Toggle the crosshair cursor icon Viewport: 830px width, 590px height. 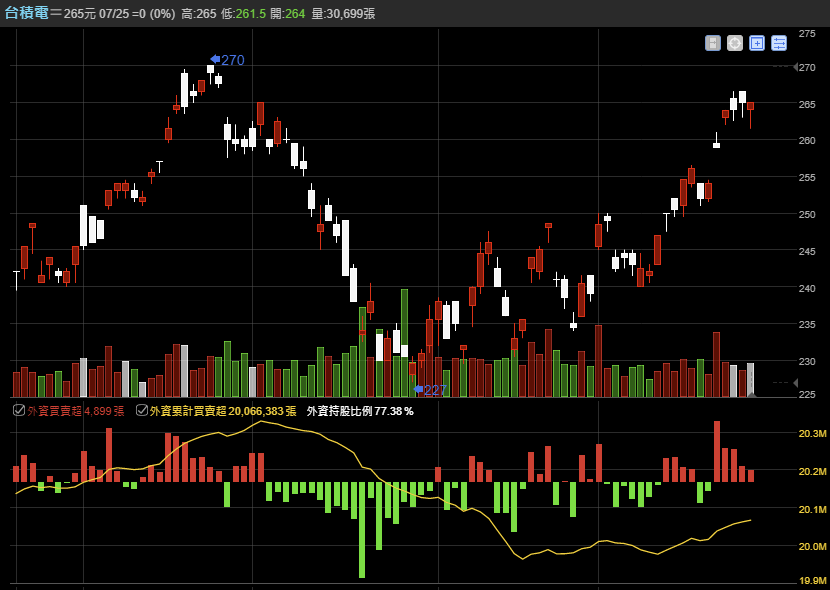[x=735, y=43]
